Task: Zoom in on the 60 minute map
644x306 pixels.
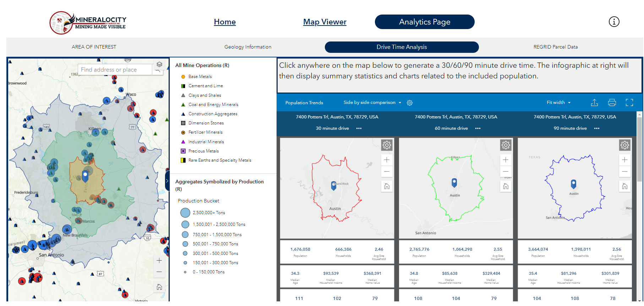Action: coord(506,160)
